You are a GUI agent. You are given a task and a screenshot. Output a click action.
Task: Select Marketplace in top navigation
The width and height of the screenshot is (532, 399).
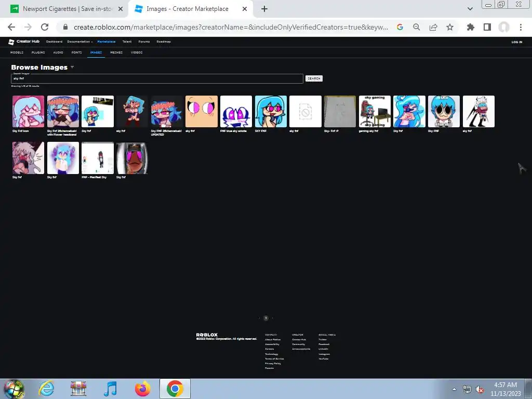coord(106,42)
